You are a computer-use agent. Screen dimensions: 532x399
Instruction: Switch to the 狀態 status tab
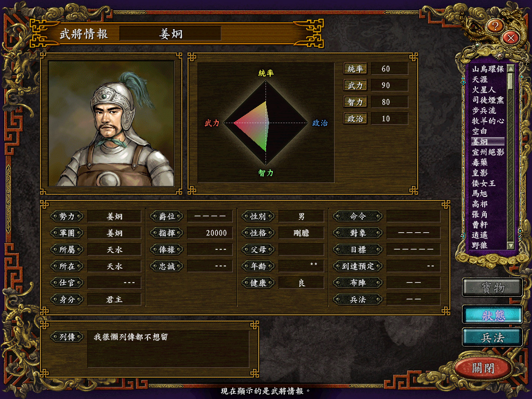tap(493, 315)
